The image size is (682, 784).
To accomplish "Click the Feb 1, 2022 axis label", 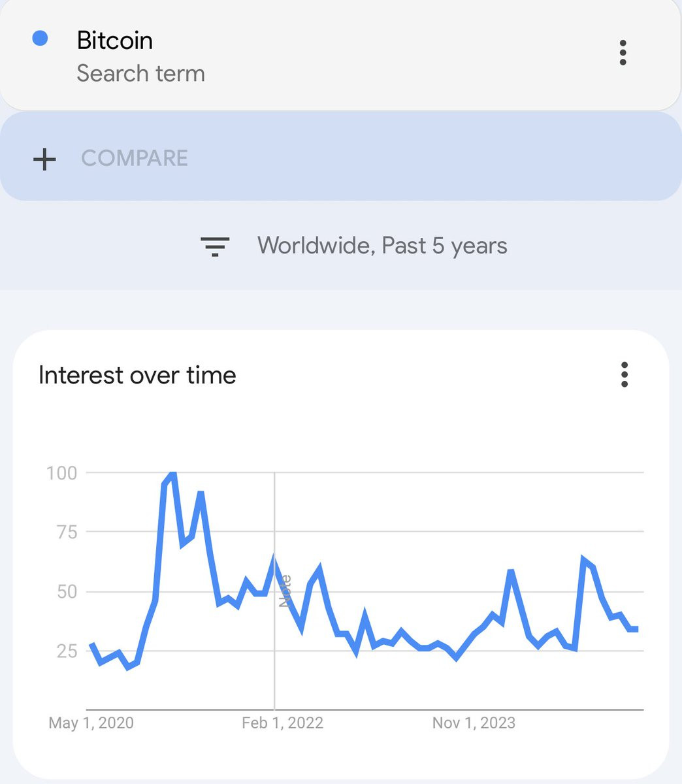I will tap(282, 723).
